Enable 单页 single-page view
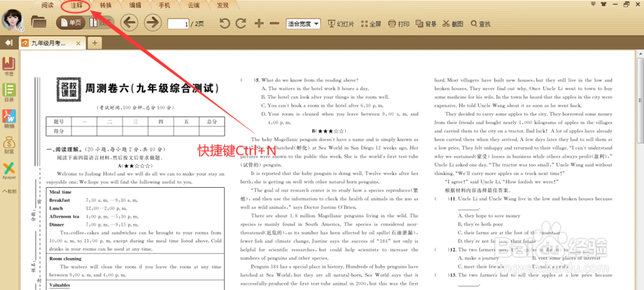The height and width of the screenshot is (290, 644). click(70, 23)
